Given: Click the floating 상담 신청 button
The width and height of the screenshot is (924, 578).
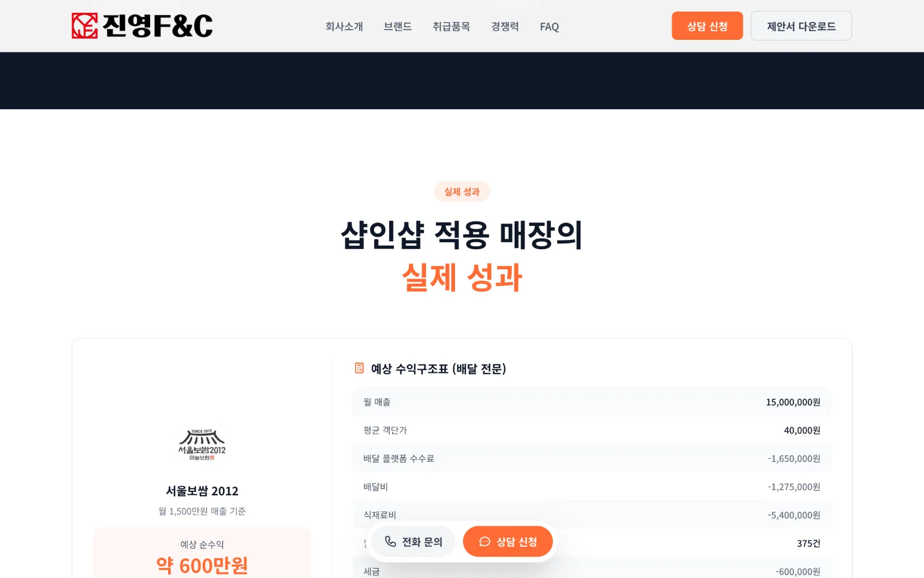Looking at the screenshot, I should 508,542.
